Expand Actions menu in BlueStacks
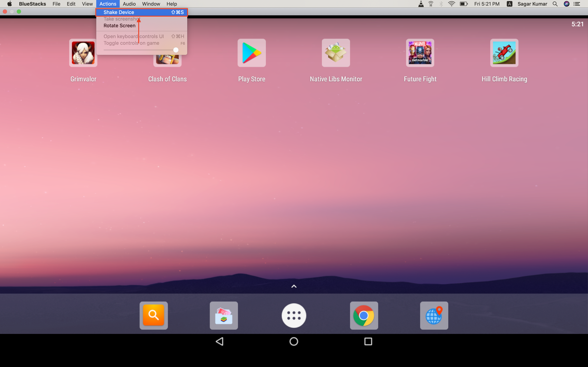This screenshot has height=367, width=588. click(107, 4)
